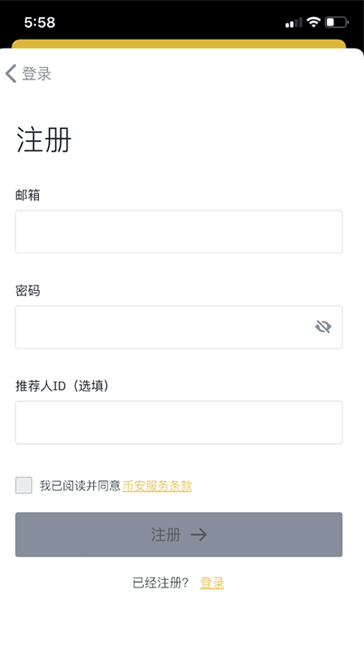
Task: Tap the 5:58 clock in status bar
Action: point(40,22)
